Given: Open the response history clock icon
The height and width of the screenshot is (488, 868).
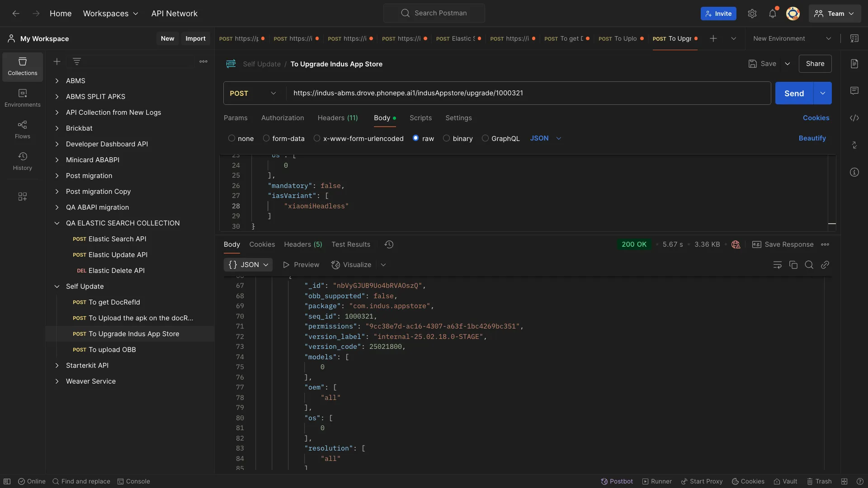Looking at the screenshot, I should coord(389,244).
